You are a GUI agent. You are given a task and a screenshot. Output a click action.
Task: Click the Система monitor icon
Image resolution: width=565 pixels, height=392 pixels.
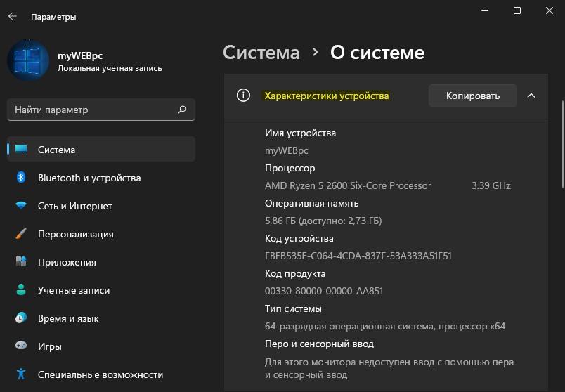(x=21, y=149)
